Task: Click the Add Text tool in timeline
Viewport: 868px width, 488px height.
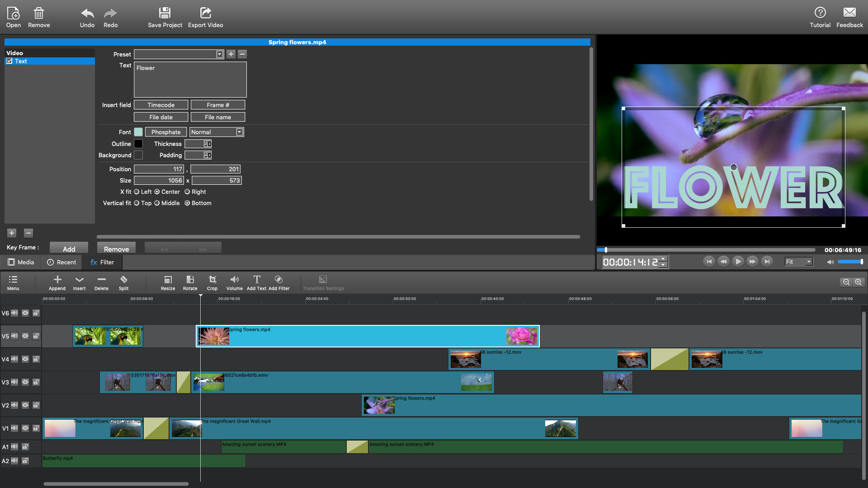Action: click(257, 282)
